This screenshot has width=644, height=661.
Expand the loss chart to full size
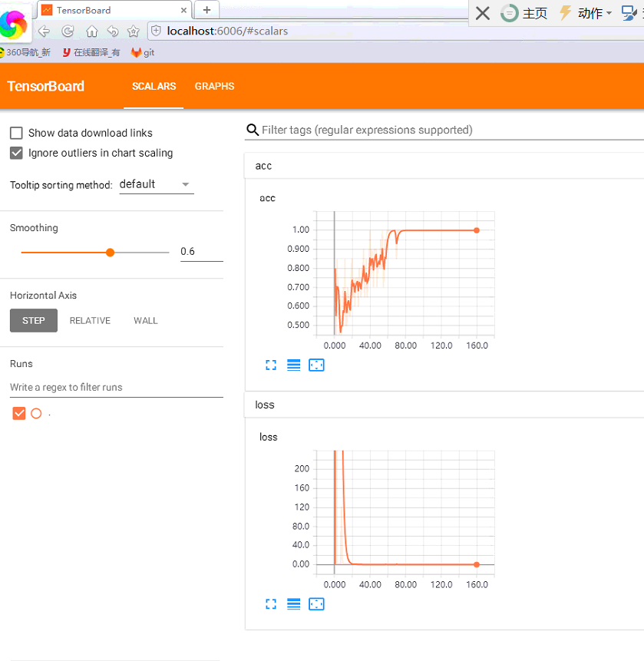pyautogui.click(x=270, y=604)
